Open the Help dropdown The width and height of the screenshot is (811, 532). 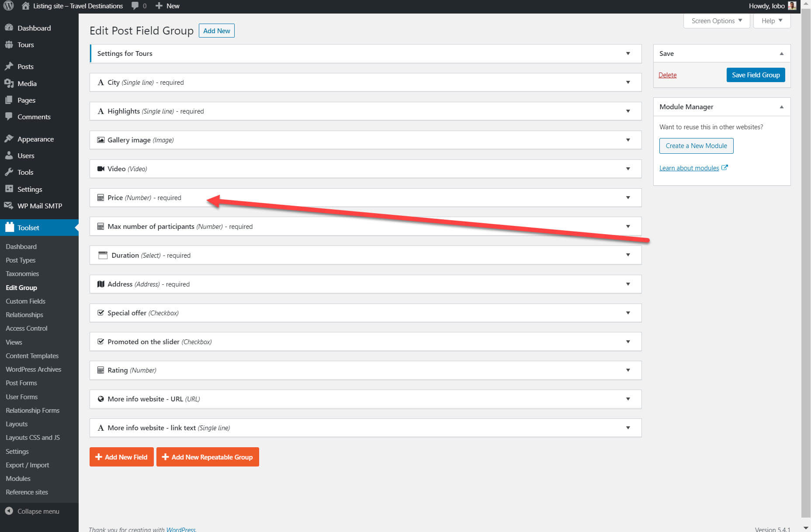coord(772,21)
